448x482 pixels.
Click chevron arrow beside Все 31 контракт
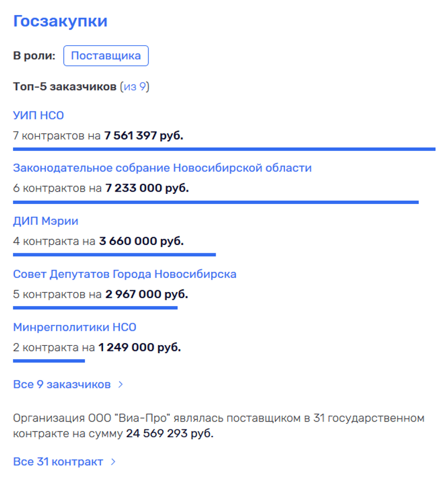coord(113,462)
